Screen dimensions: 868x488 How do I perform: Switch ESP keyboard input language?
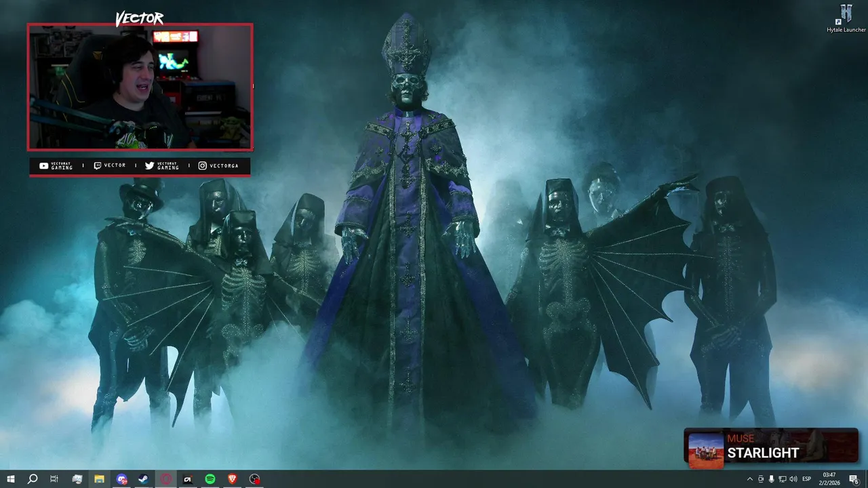click(x=807, y=479)
